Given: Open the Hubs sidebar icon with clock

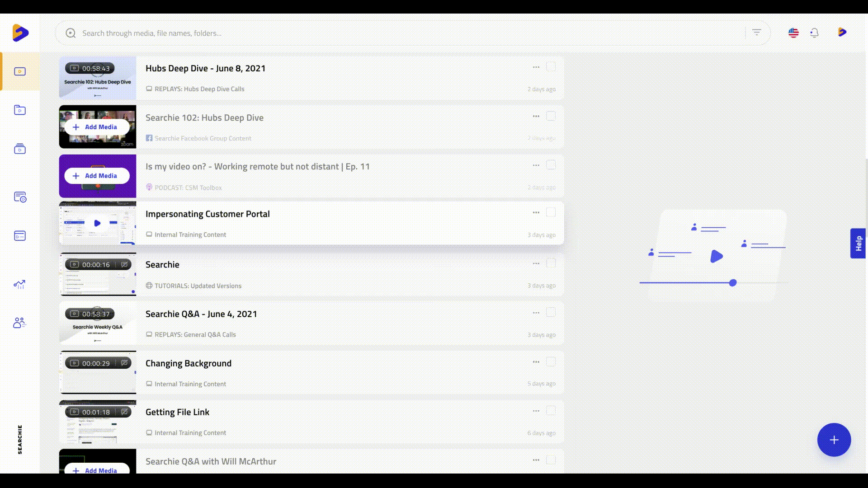Looking at the screenshot, I should pos(20,197).
